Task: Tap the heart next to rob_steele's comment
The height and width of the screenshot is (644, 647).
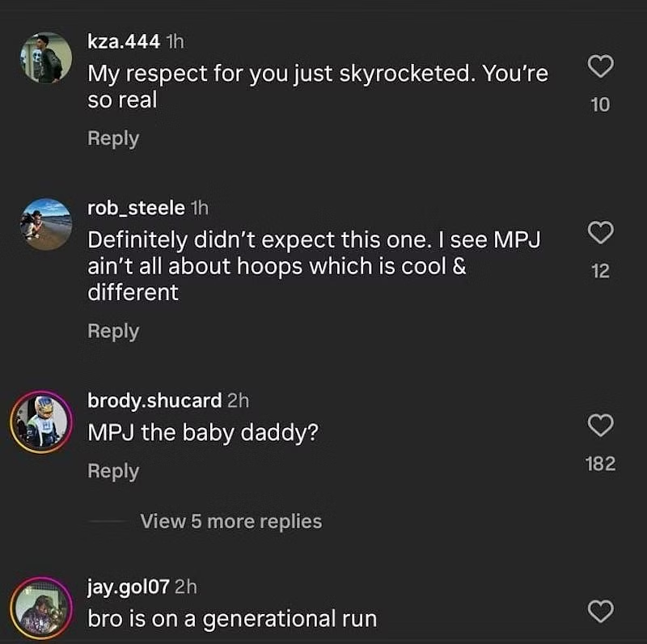Action: click(600, 233)
